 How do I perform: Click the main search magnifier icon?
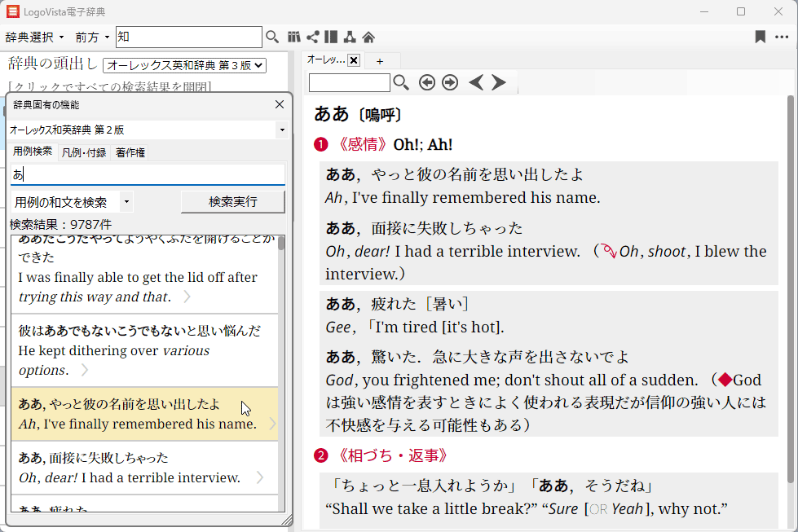click(272, 37)
